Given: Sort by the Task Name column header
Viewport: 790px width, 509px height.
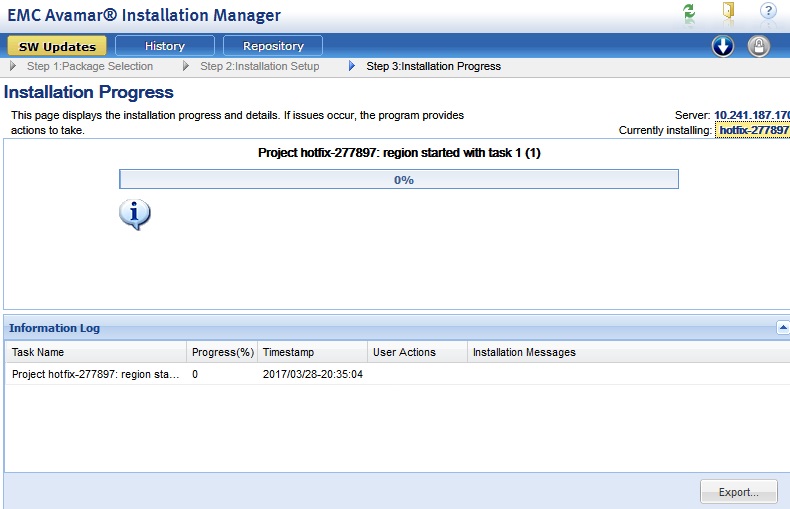Looking at the screenshot, I should coord(96,352).
